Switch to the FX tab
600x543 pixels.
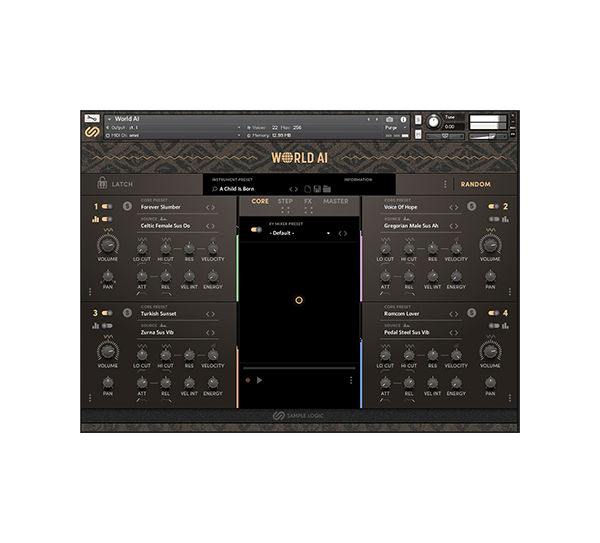[x=308, y=201]
